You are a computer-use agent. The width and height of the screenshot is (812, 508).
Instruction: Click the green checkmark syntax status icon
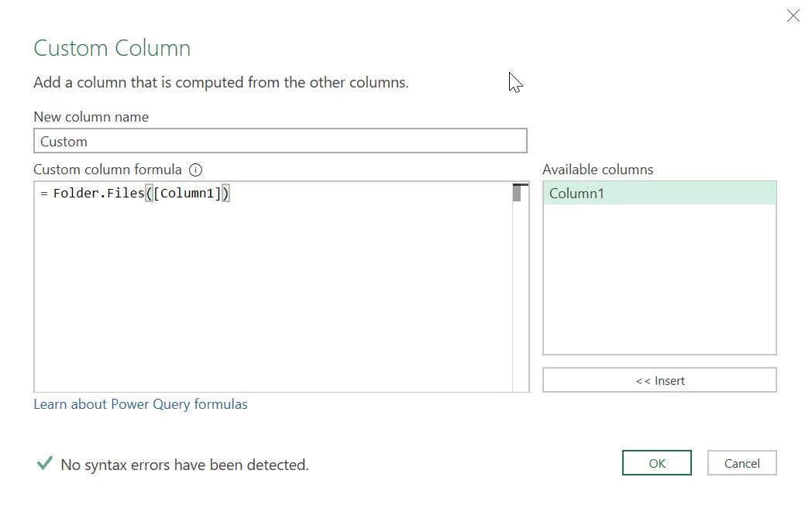pos(44,462)
